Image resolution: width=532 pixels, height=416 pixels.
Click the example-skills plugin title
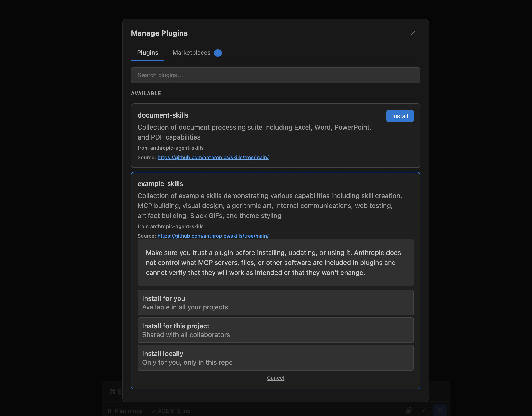point(160,184)
